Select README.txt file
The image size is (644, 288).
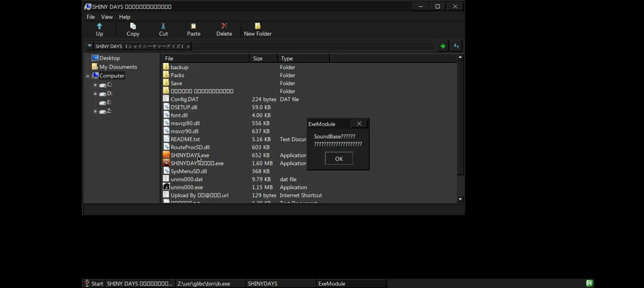pyautogui.click(x=185, y=139)
